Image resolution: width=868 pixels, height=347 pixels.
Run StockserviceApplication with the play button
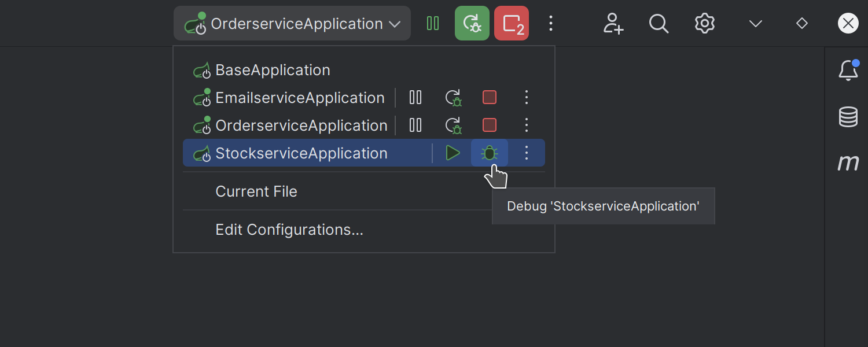453,153
